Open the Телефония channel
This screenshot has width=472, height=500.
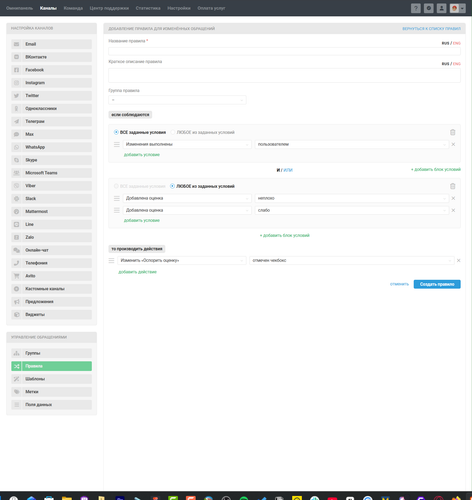(x=51, y=263)
